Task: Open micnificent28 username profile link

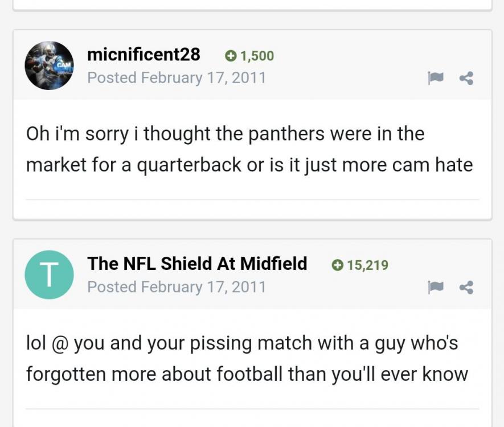Action: coord(144,54)
